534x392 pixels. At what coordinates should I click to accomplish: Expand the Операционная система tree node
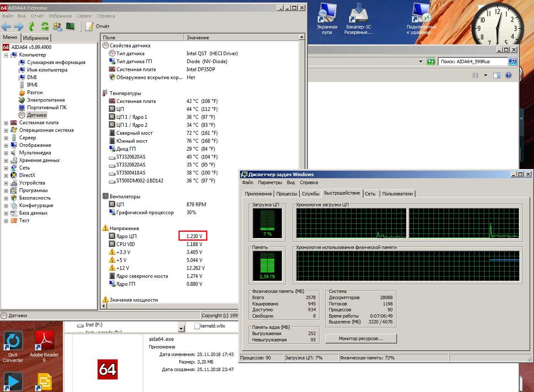pos(6,130)
